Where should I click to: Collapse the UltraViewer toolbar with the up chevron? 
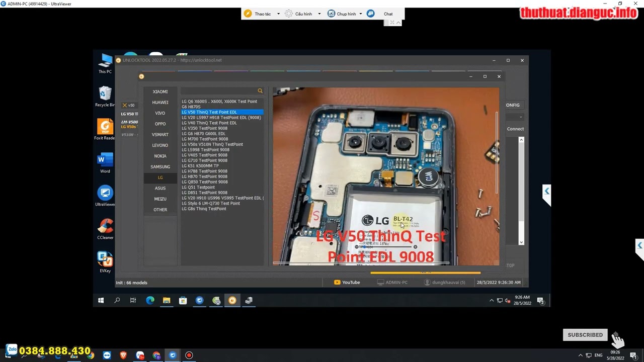[x=398, y=23]
